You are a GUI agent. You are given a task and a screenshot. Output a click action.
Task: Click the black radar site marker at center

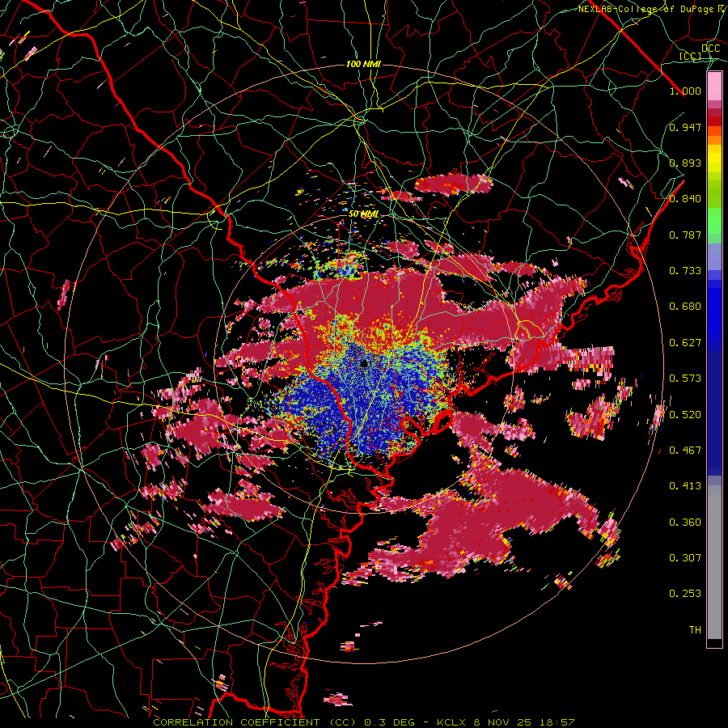[x=364, y=363]
